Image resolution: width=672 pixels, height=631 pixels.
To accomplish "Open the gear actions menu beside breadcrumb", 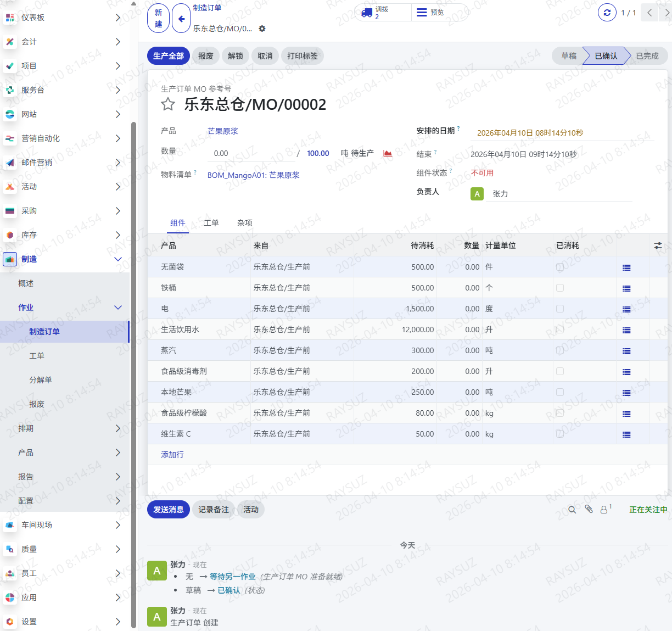I will 262,29.
